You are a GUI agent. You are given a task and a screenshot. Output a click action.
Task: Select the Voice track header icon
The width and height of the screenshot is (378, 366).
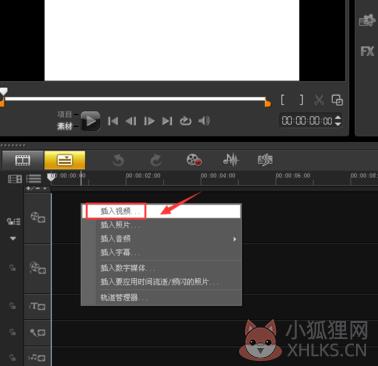pyautogui.click(x=38, y=332)
